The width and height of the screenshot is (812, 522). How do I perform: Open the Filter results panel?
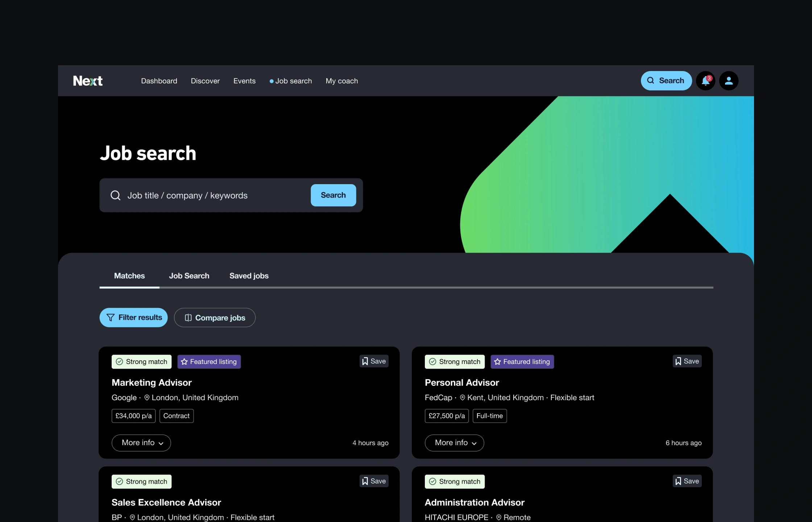[133, 318]
